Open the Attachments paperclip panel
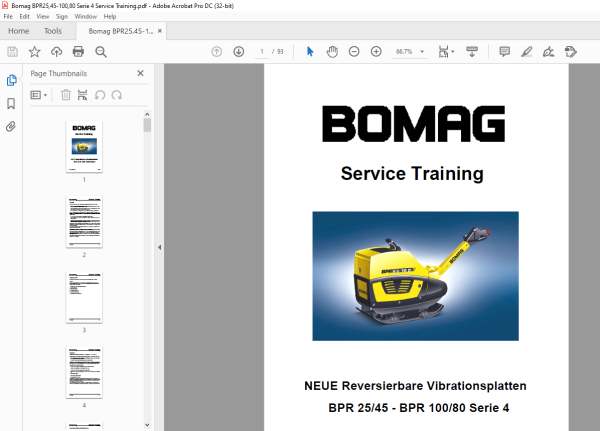Image resolution: width=600 pixels, height=431 pixels. [x=11, y=126]
